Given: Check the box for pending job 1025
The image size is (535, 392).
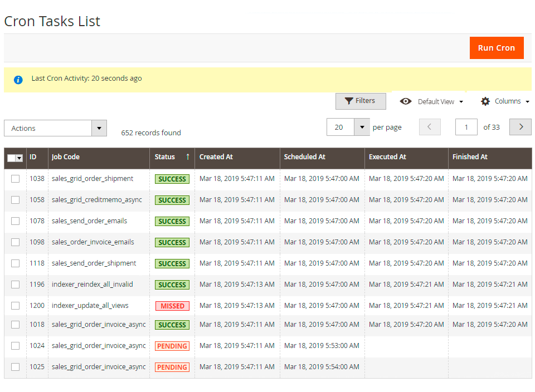Looking at the screenshot, I should coord(16,367).
